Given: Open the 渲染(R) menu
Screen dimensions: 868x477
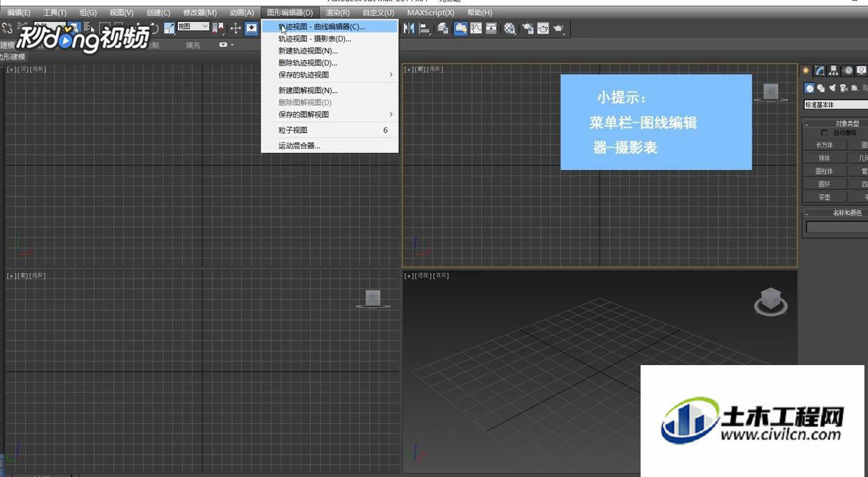Looking at the screenshot, I should (338, 13).
